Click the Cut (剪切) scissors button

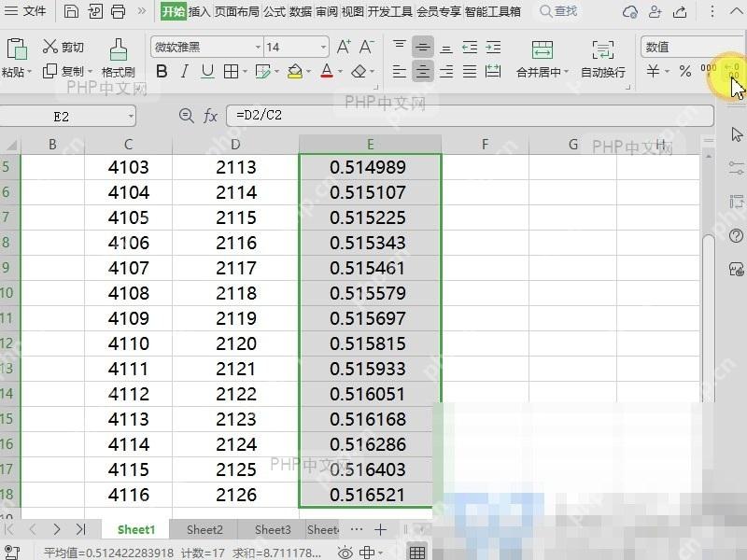[63, 47]
